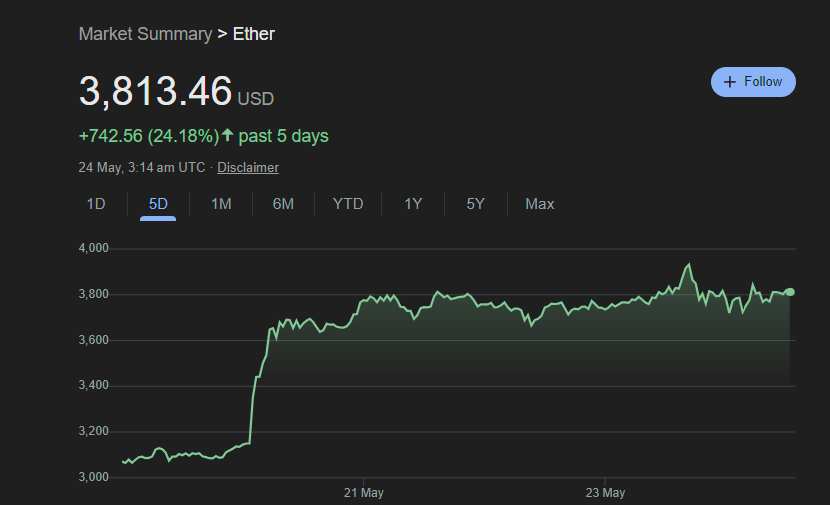Image resolution: width=830 pixels, height=505 pixels.
Task: Show the 1Y price chart
Action: [x=413, y=204]
